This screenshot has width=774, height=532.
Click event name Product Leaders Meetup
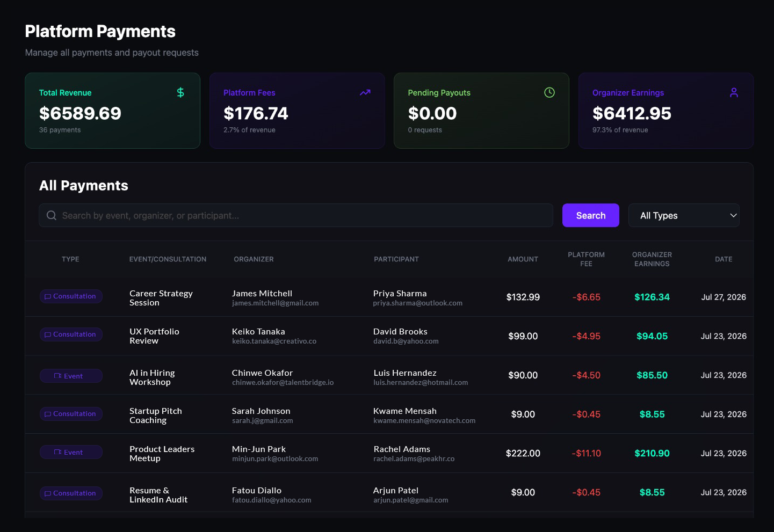tap(162, 454)
